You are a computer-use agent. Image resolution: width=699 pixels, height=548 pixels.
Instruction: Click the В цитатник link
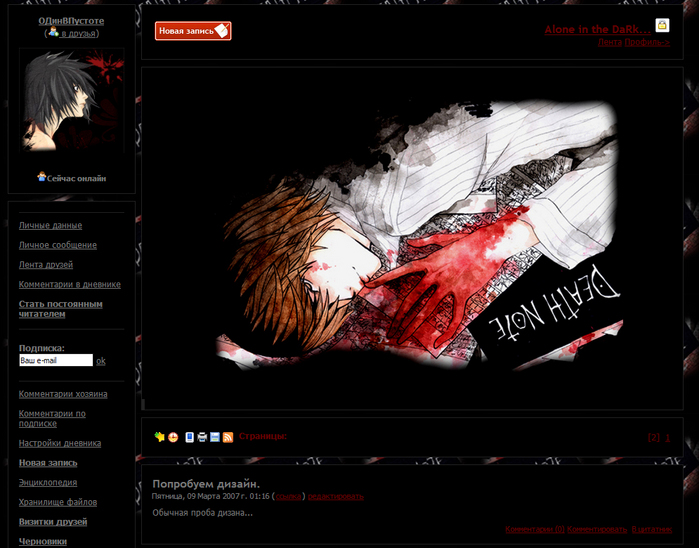point(652,529)
